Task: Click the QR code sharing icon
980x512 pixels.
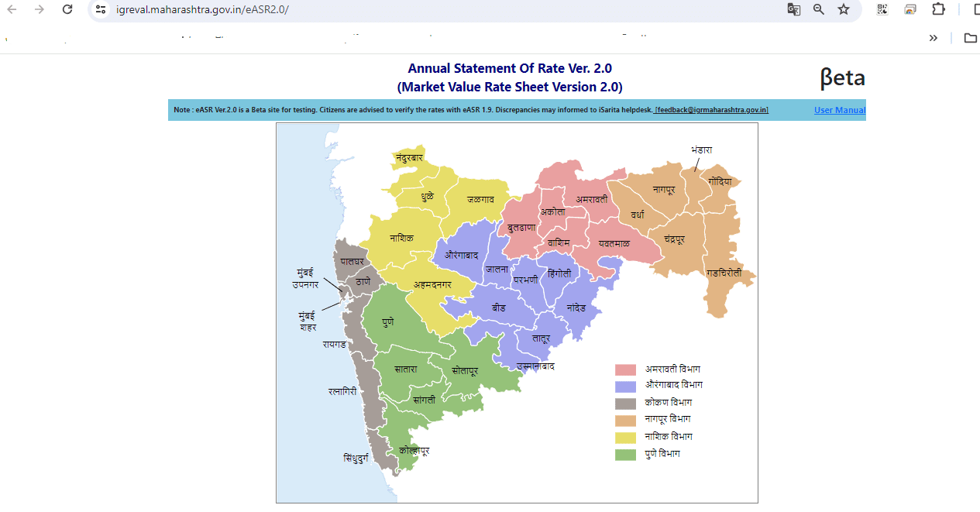Action: [882, 9]
